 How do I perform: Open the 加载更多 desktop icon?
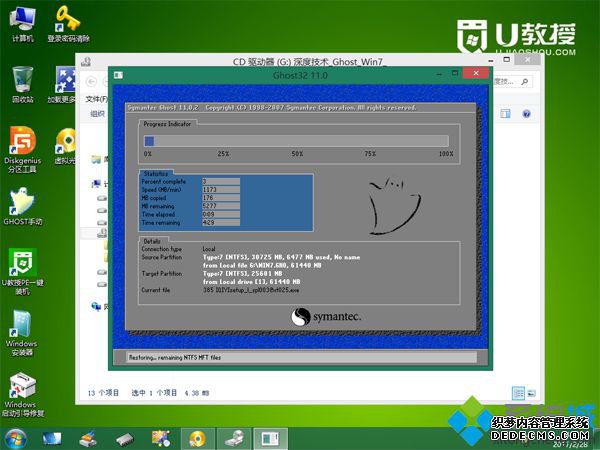(63, 85)
